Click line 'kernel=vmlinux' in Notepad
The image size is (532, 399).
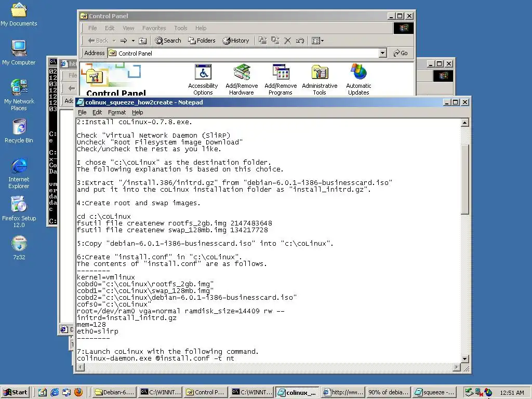click(106, 277)
